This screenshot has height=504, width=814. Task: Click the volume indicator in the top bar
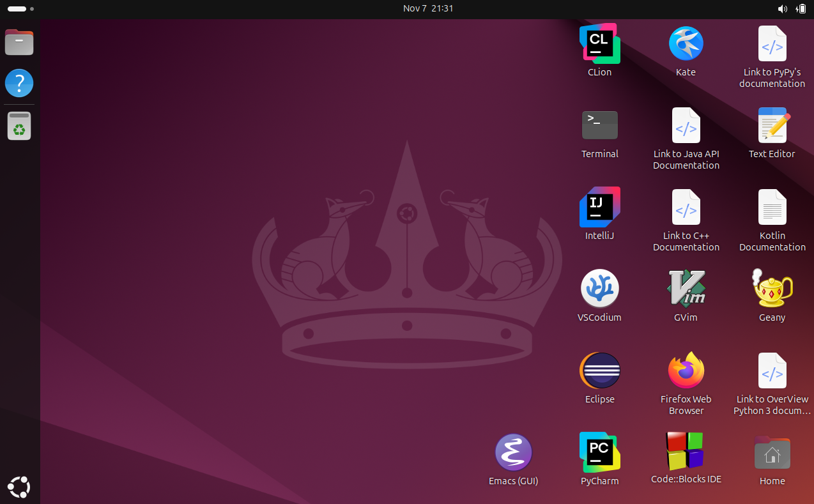pyautogui.click(x=782, y=8)
